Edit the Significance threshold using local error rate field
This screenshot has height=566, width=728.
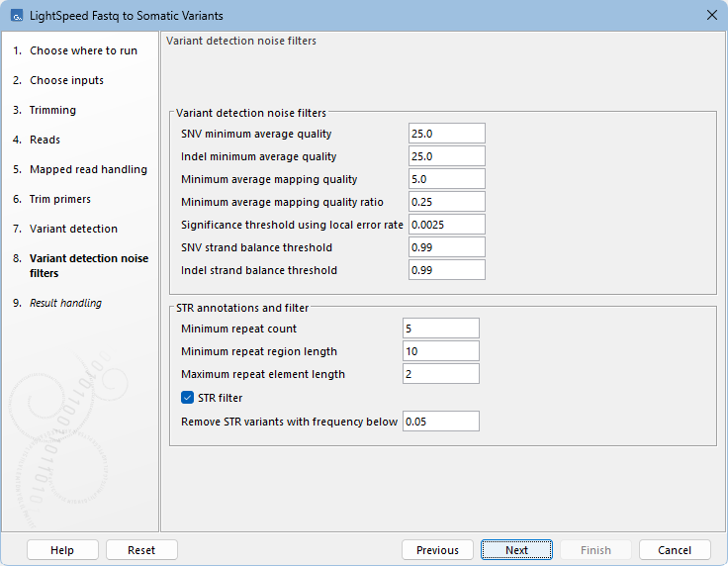pyautogui.click(x=447, y=225)
